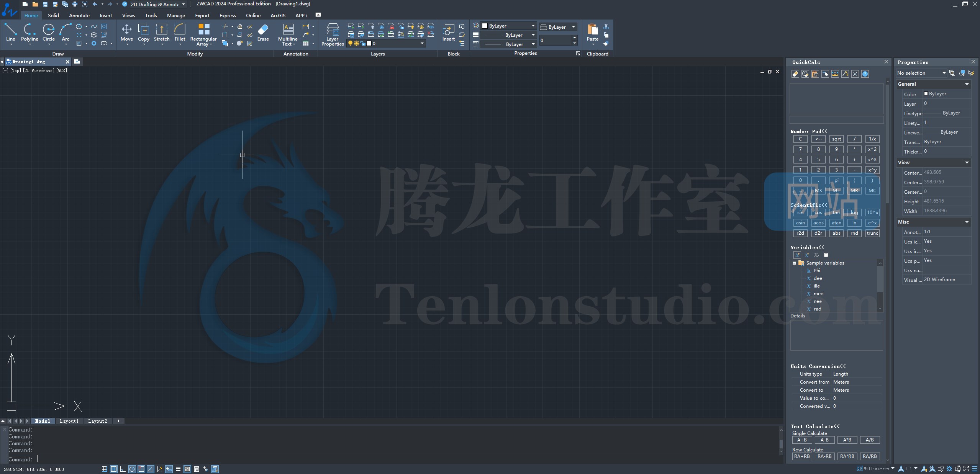Open the workspace dropdown 2D Drafting & Annotation
Screen dimensions: 980x474
click(x=158, y=4)
